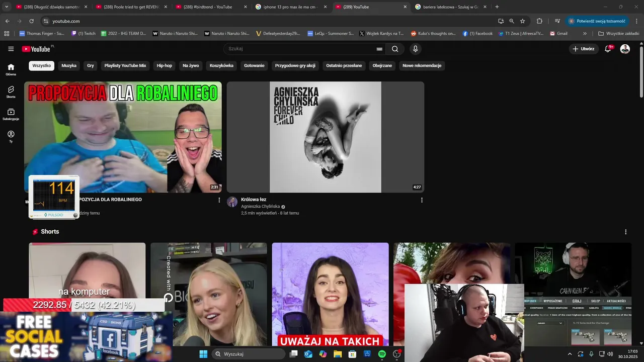
Task: Open File Explorer from the taskbar
Action: 338,354
